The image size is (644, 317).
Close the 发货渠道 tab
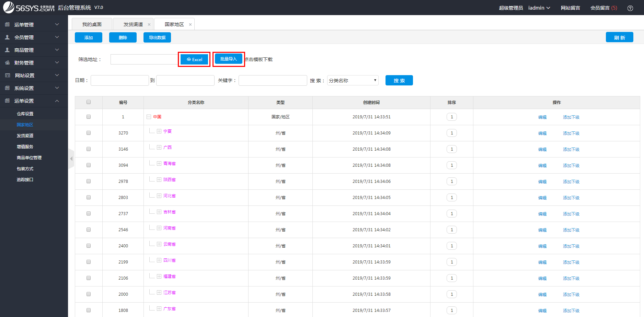point(149,24)
